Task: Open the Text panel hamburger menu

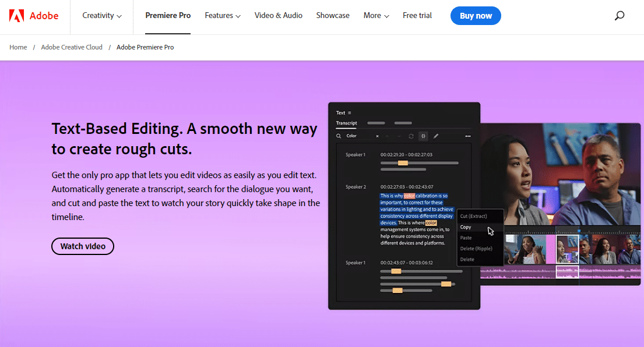Action: pyautogui.click(x=349, y=113)
